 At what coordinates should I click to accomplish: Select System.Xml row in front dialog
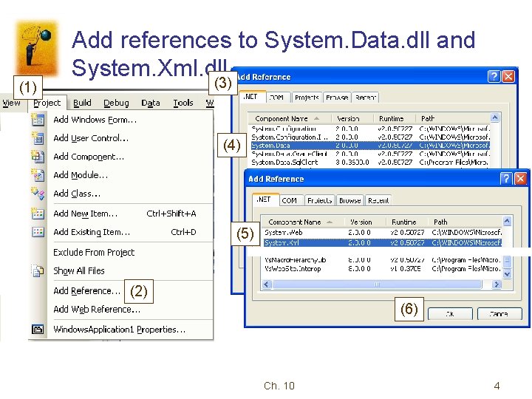[383, 243]
